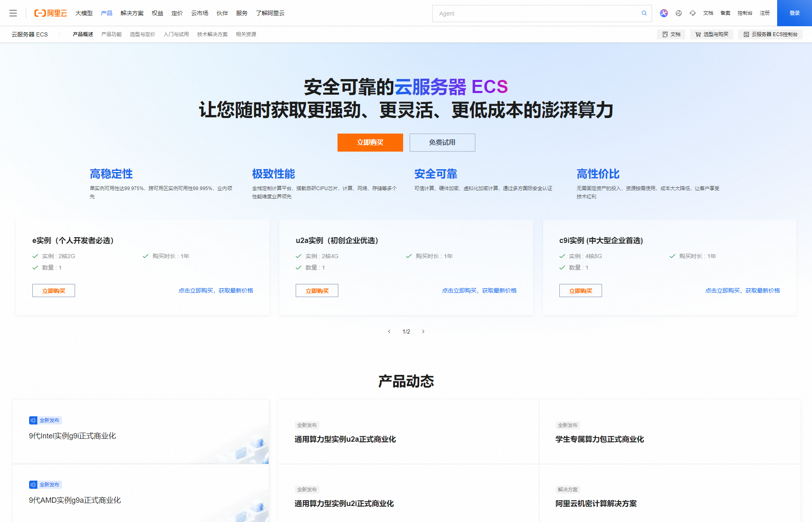Click the blue 登录 login button

click(794, 13)
